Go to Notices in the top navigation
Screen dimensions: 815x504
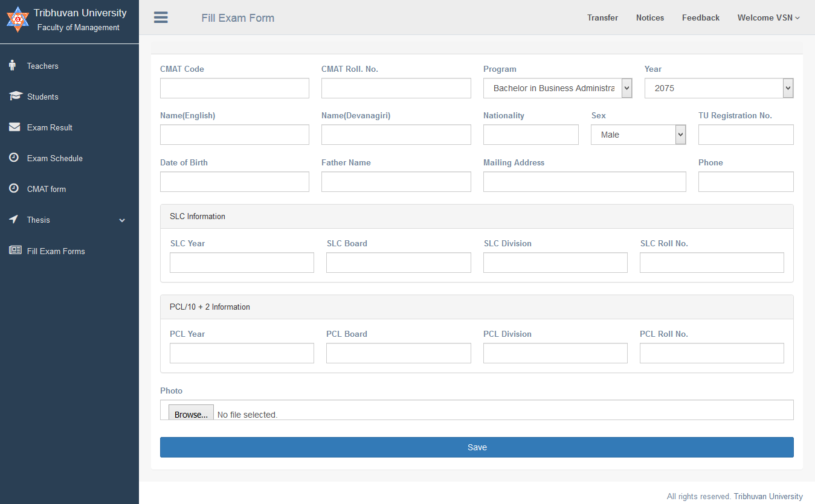(649, 18)
